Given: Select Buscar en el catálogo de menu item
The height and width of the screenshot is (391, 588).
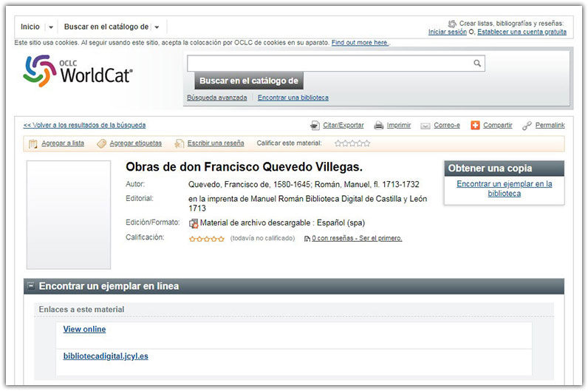Looking at the screenshot, I should click(106, 27).
